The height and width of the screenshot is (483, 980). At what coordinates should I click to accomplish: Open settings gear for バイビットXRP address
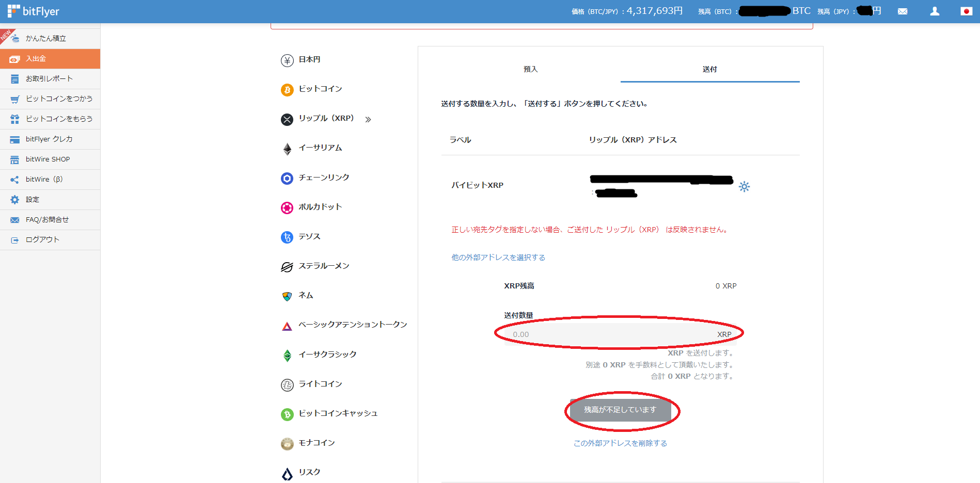[744, 186]
